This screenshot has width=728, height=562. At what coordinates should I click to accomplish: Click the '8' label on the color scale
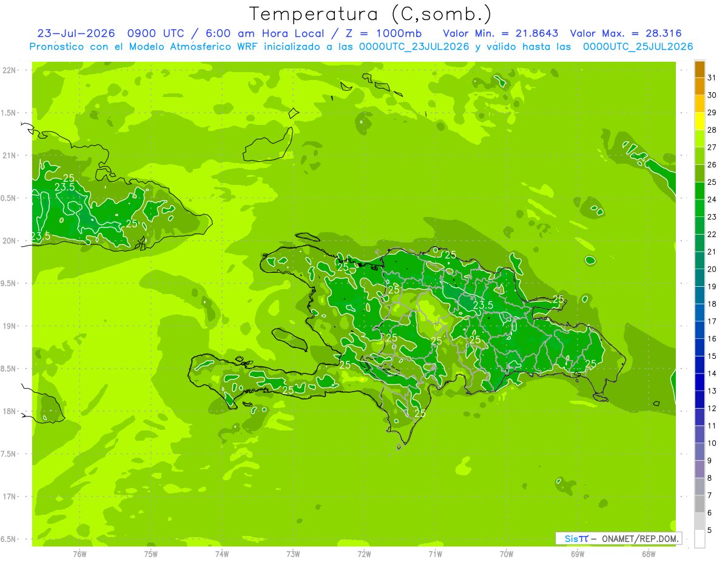(x=709, y=478)
